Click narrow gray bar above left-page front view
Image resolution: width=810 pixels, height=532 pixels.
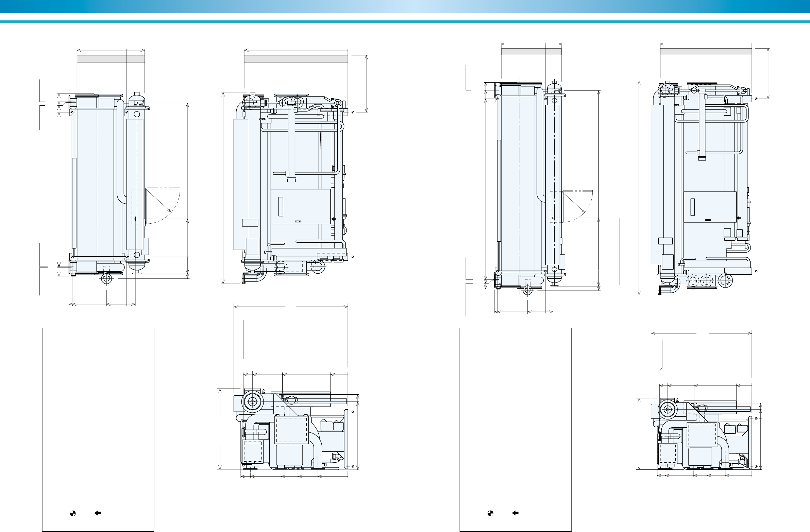pyautogui.click(x=111, y=59)
